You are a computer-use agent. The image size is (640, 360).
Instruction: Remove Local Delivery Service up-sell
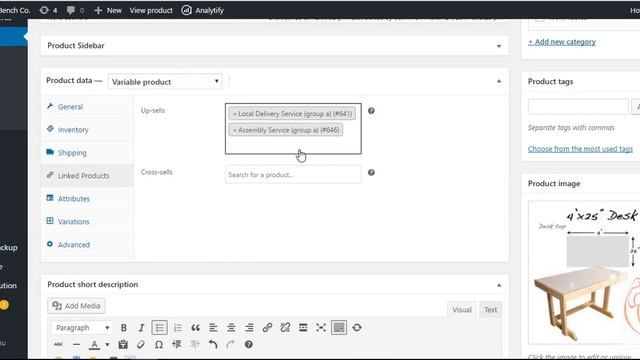click(235, 114)
